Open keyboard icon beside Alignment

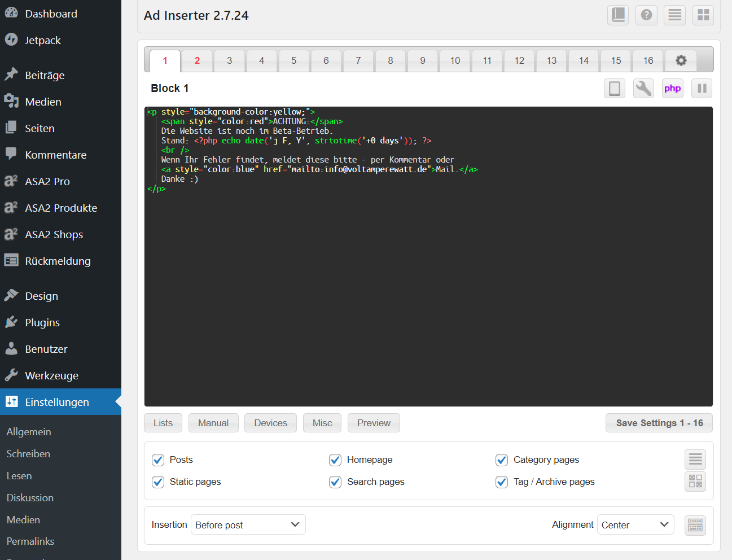point(695,526)
